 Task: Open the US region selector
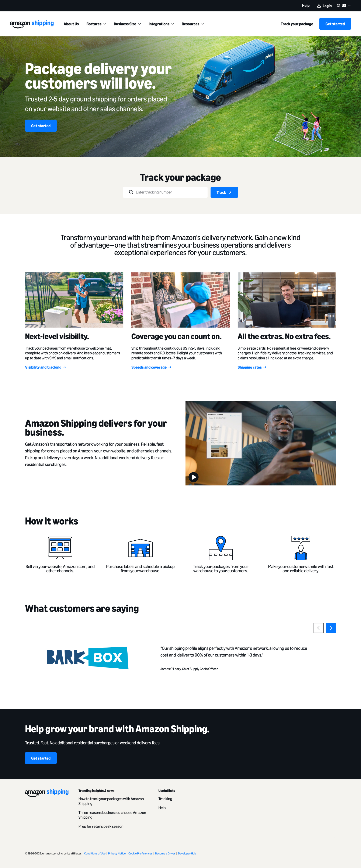point(343,6)
